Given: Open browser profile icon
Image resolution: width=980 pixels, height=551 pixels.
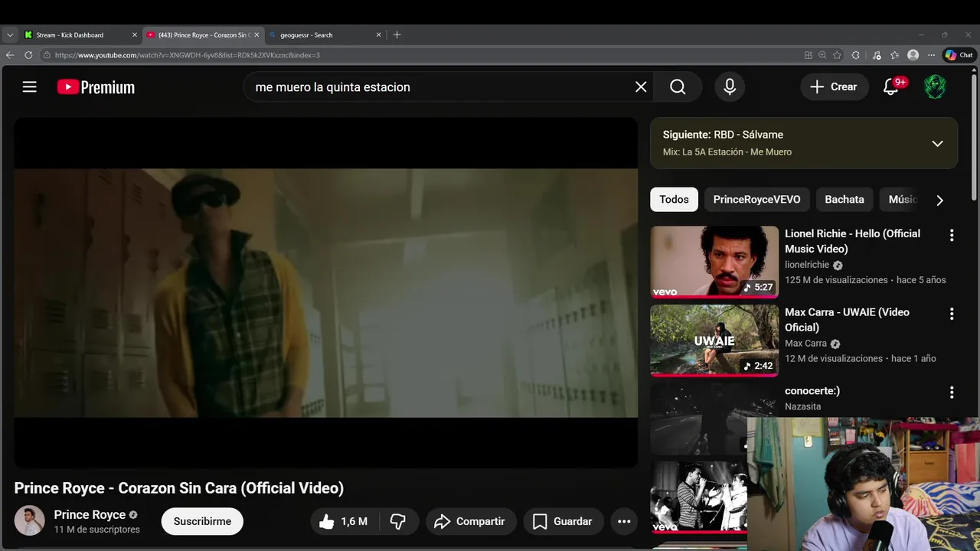Looking at the screenshot, I should tap(913, 55).
